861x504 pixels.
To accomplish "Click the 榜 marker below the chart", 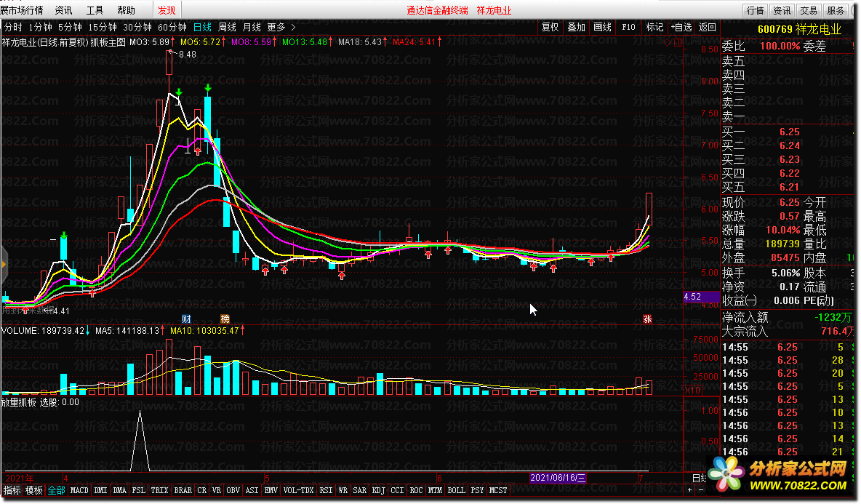I will point(225,319).
